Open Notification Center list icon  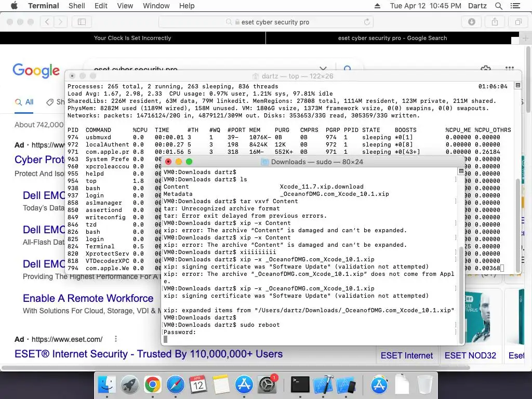tap(515, 6)
